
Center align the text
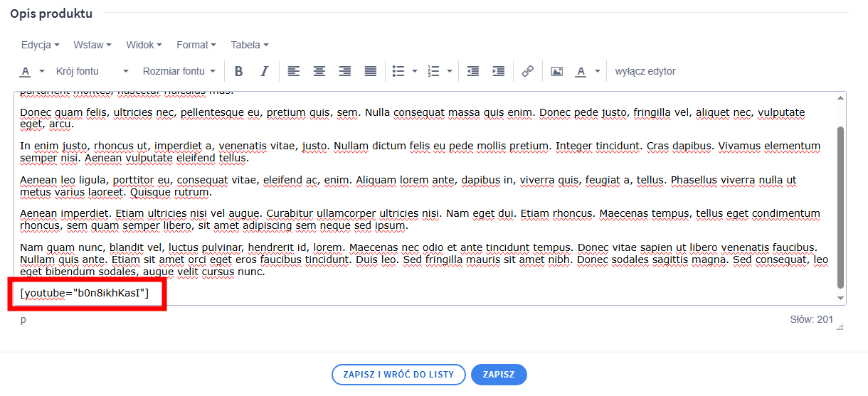click(319, 71)
